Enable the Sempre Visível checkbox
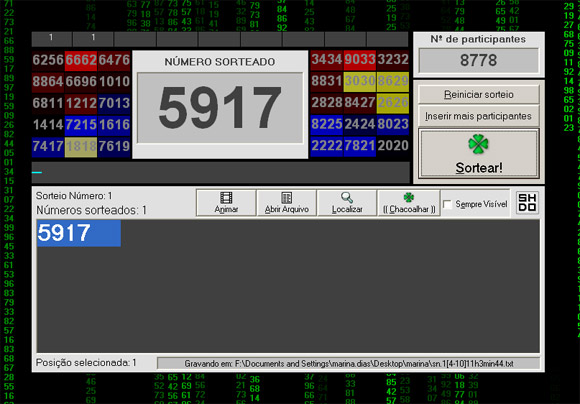Viewport: 580px width, 404px height. (x=447, y=204)
